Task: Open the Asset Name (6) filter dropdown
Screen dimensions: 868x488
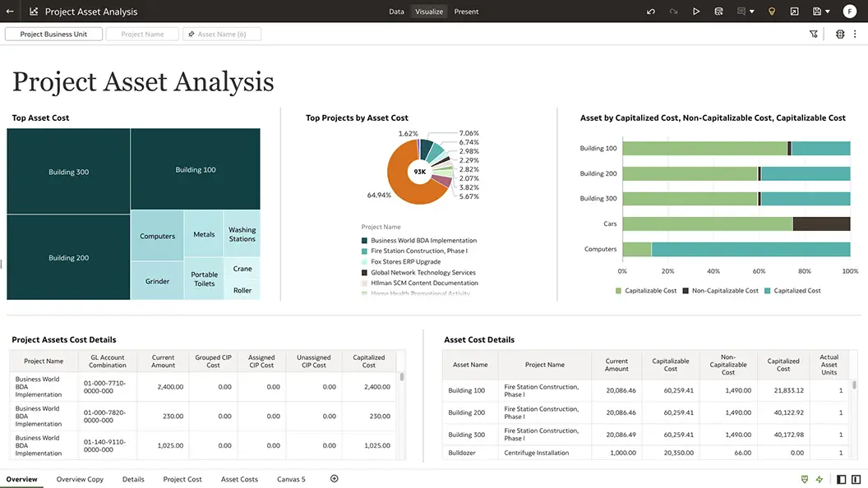Action: click(x=220, y=34)
